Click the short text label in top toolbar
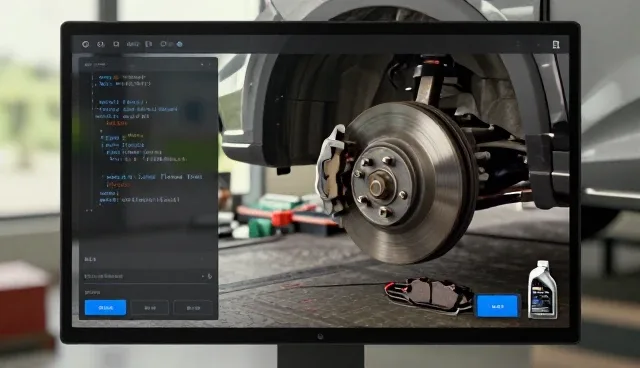640x368 pixels. (x=133, y=44)
